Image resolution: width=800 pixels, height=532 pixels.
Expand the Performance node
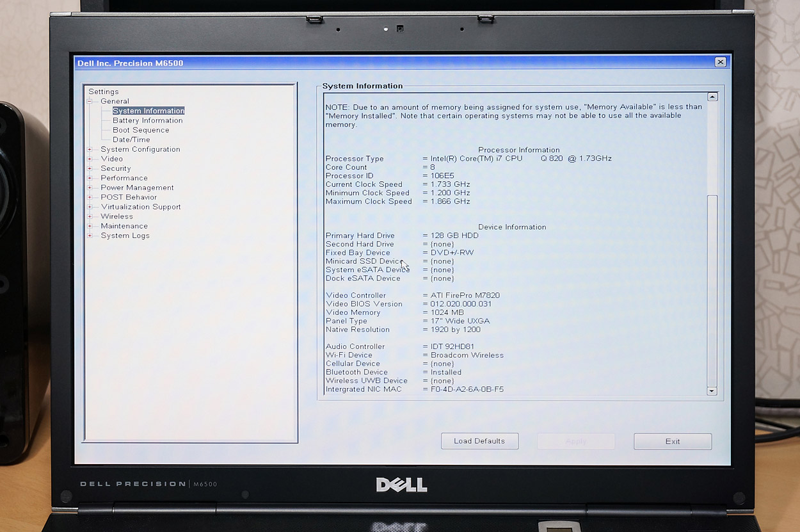[x=90, y=178]
